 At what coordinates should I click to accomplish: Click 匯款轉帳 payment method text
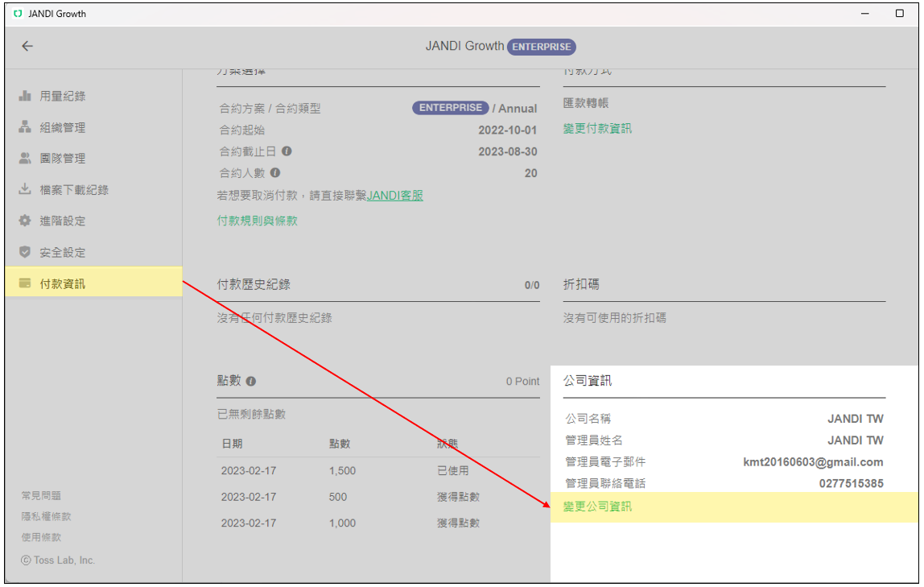click(x=586, y=103)
